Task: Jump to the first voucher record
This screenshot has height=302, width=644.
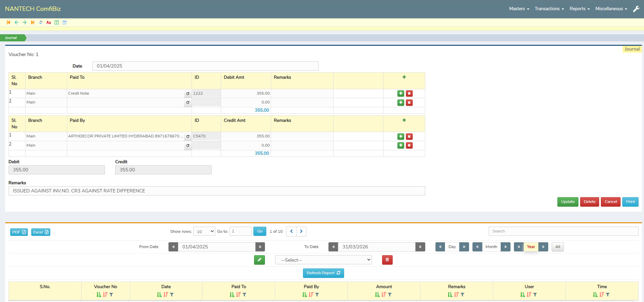Action: [x=8, y=22]
